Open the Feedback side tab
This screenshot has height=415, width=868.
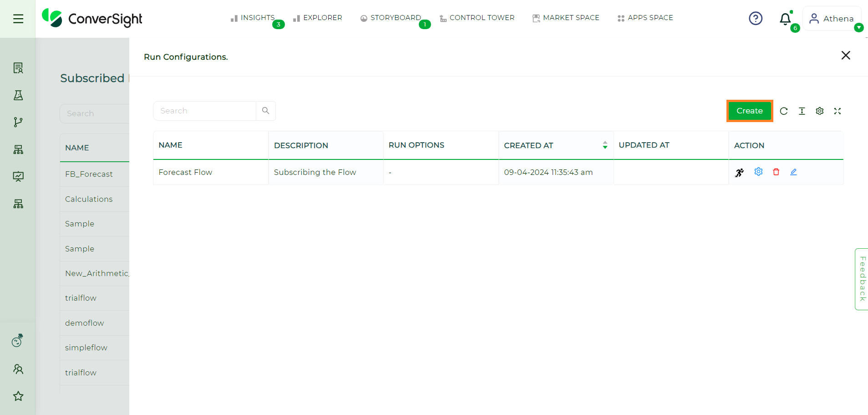(x=862, y=279)
